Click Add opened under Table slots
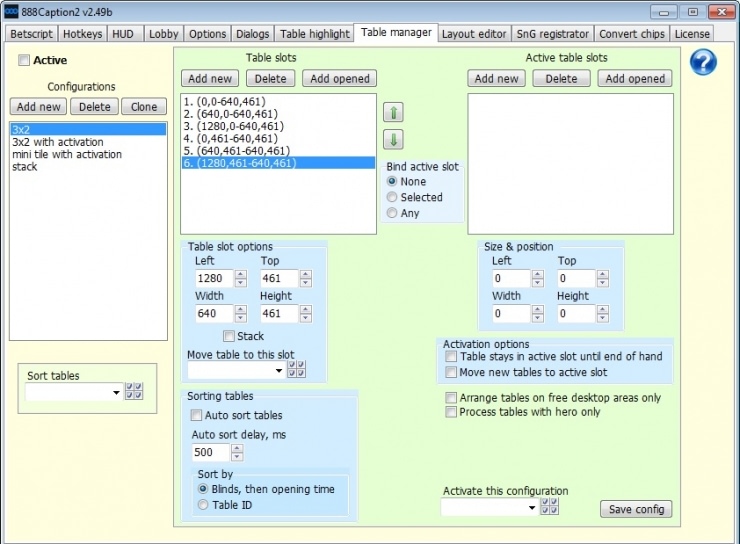740x544 pixels. [340, 78]
